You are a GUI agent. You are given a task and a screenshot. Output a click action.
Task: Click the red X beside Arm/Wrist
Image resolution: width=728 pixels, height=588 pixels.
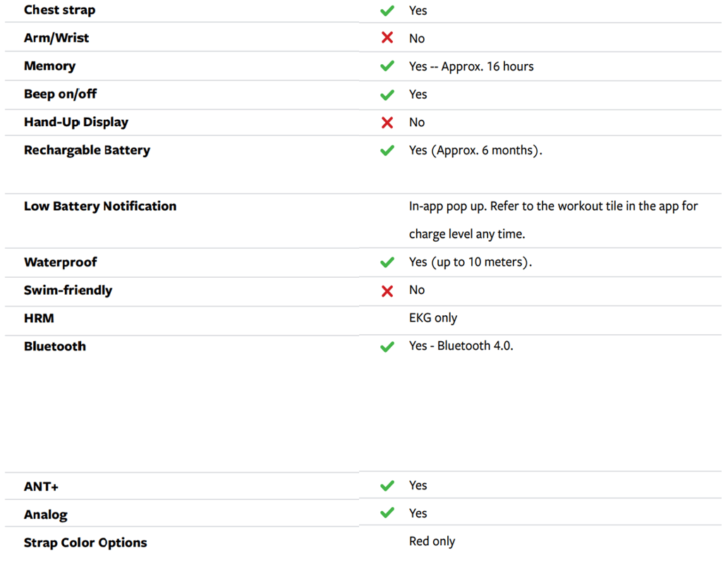pos(387,38)
